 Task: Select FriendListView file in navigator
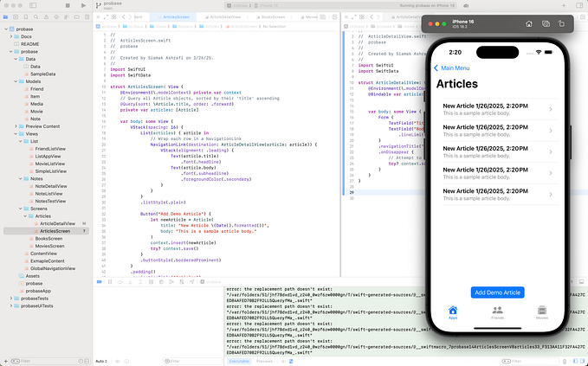coord(50,149)
